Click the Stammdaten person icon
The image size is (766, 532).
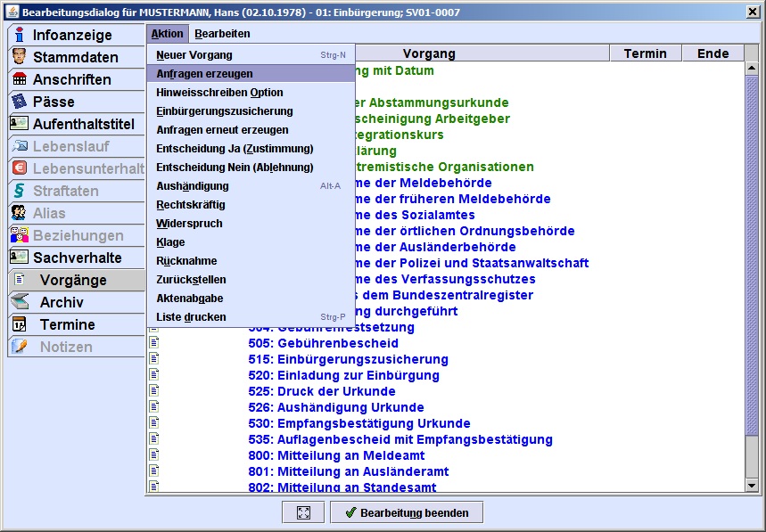pyautogui.click(x=19, y=57)
